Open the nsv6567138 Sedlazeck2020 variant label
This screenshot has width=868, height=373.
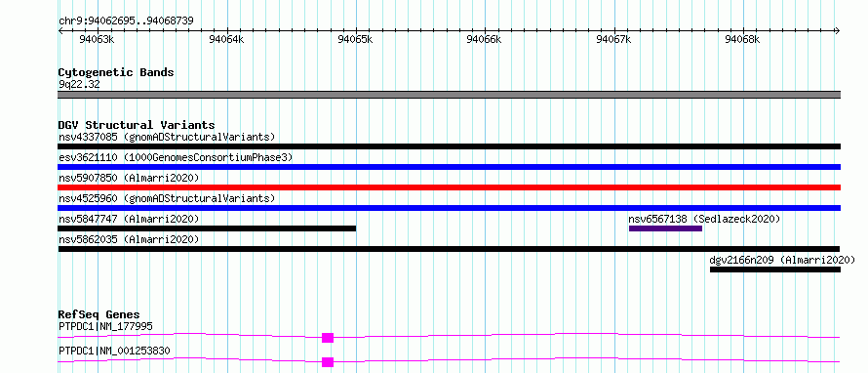pyautogui.click(x=704, y=219)
